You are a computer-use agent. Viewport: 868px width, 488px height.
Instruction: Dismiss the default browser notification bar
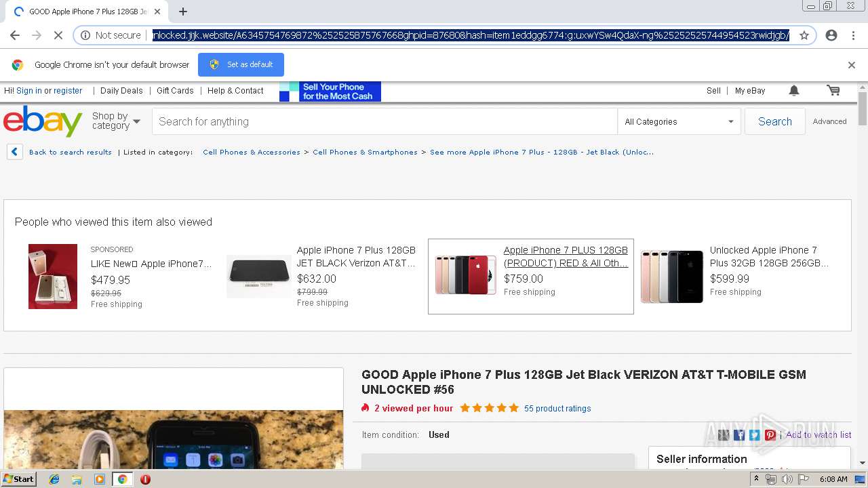[852, 65]
